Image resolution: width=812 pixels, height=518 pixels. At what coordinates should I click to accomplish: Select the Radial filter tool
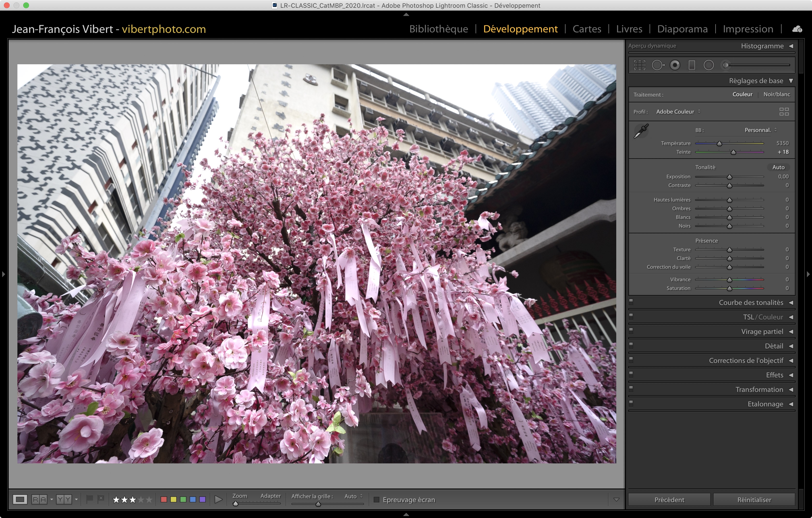click(x=709, y=65)
